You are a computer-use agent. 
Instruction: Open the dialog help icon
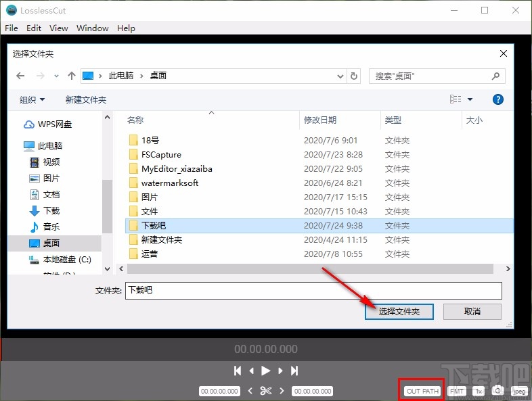[x=497, y=99]
